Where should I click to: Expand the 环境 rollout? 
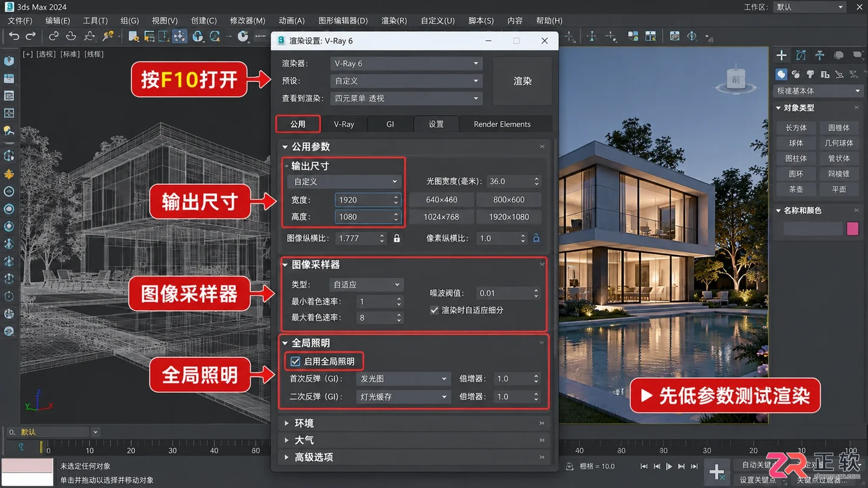tap(414, 424)
